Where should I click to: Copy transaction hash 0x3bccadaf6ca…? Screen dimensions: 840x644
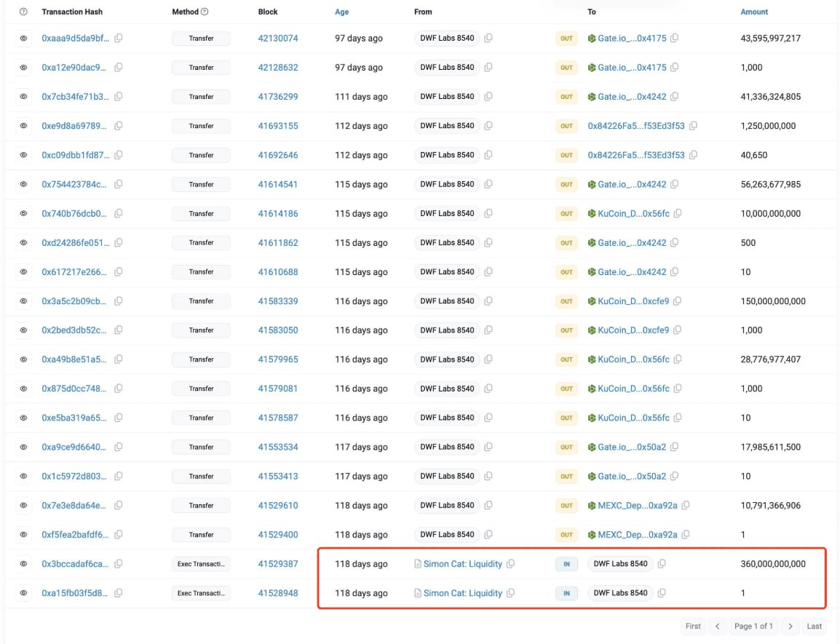(119, 564)
